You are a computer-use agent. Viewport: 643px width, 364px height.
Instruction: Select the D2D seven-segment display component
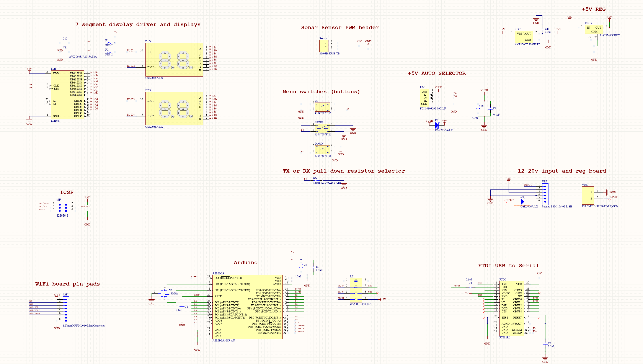174,108
